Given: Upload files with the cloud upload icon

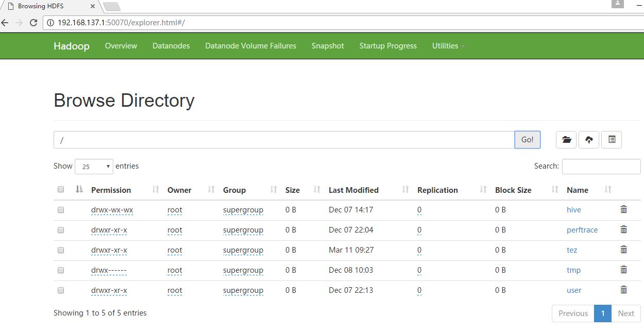Looking at the screenshot, I should tap(589, 140).
